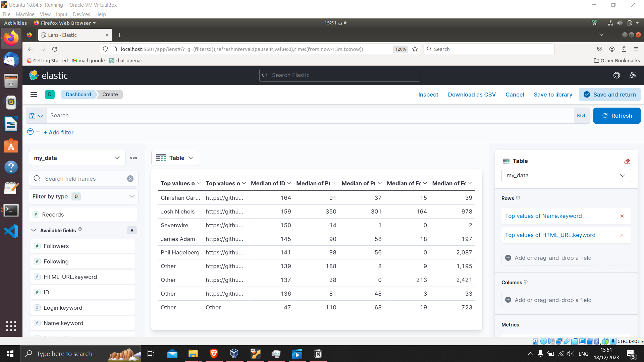Click the elastic logo
Viewport: 644px width, 362px height.
(x=48, y=75)
